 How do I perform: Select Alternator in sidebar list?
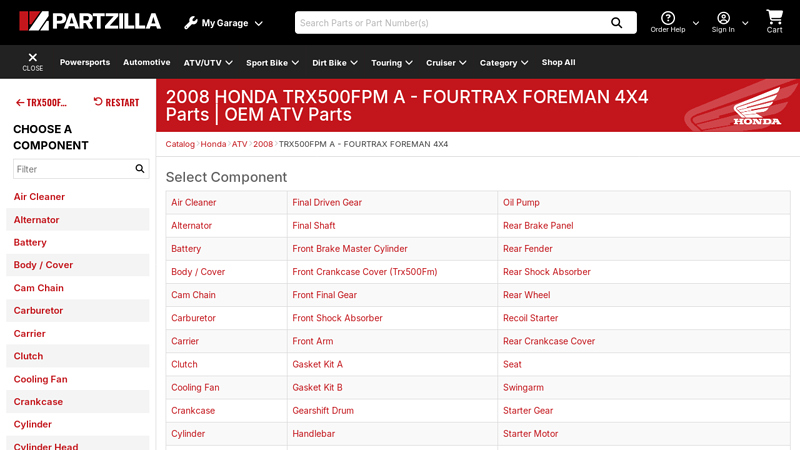(x=36, y=220)
